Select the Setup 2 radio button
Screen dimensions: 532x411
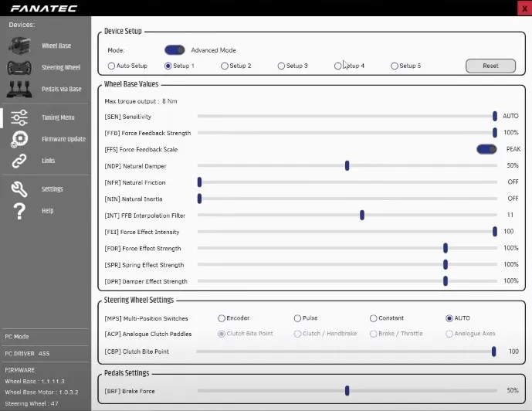(x=224, y=66)
